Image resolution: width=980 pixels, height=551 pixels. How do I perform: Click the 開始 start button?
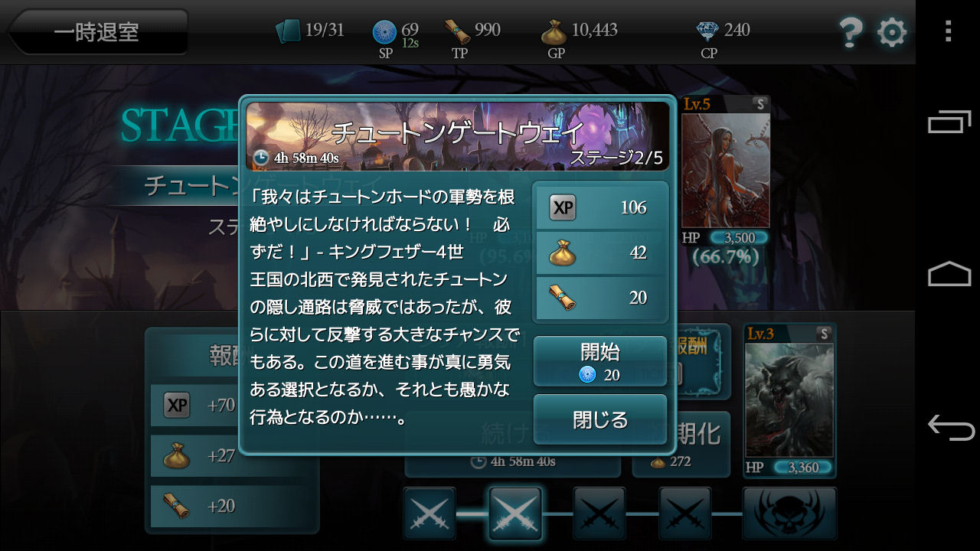(600, 362)
